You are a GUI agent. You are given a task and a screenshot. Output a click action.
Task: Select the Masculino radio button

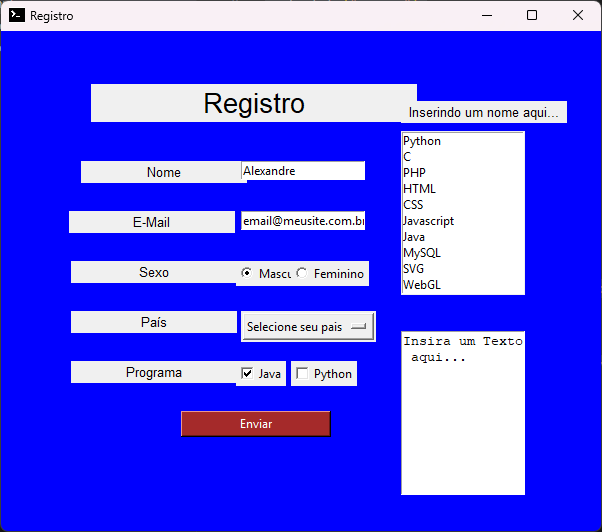click(247, 273)
